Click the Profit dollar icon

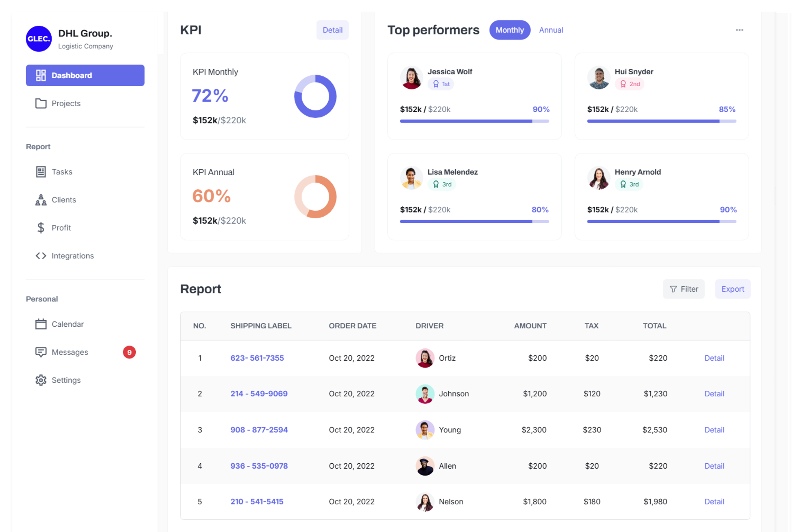tap(41, 228)
